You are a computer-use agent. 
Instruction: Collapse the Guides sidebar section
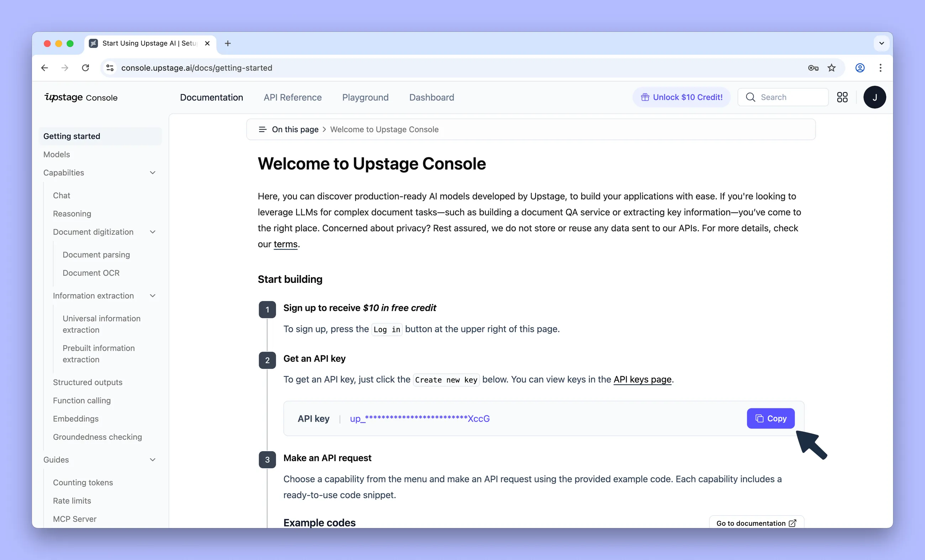(152, 460)
